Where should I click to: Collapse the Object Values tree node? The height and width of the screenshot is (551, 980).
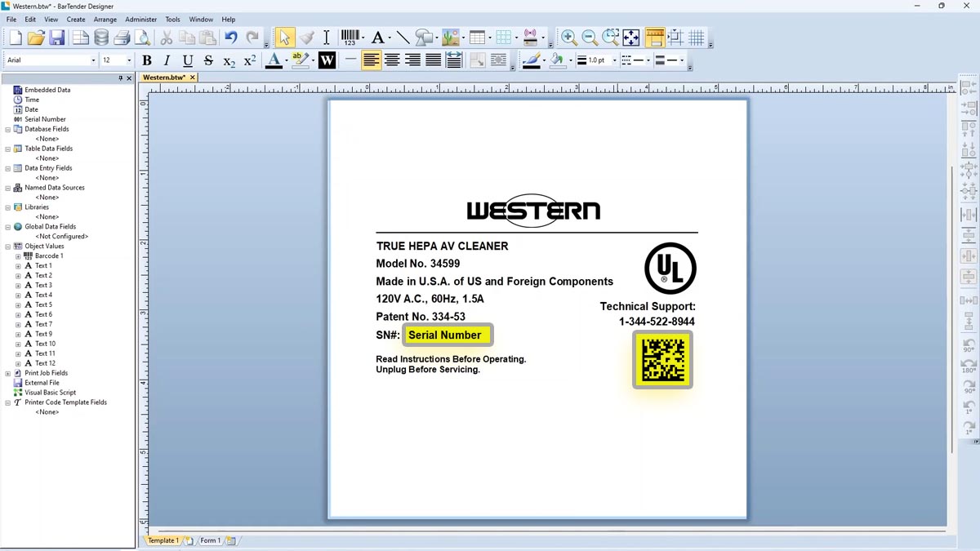click(8, 247)
